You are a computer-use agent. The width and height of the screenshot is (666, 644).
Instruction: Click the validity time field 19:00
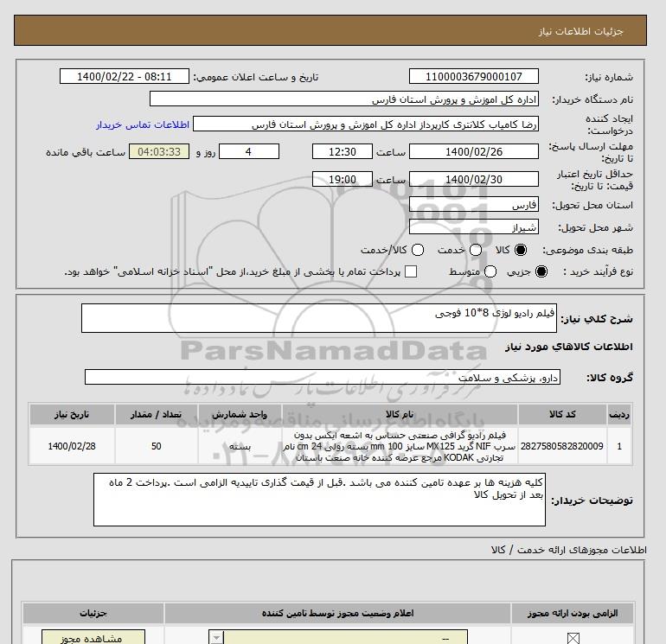coord(343,179)
